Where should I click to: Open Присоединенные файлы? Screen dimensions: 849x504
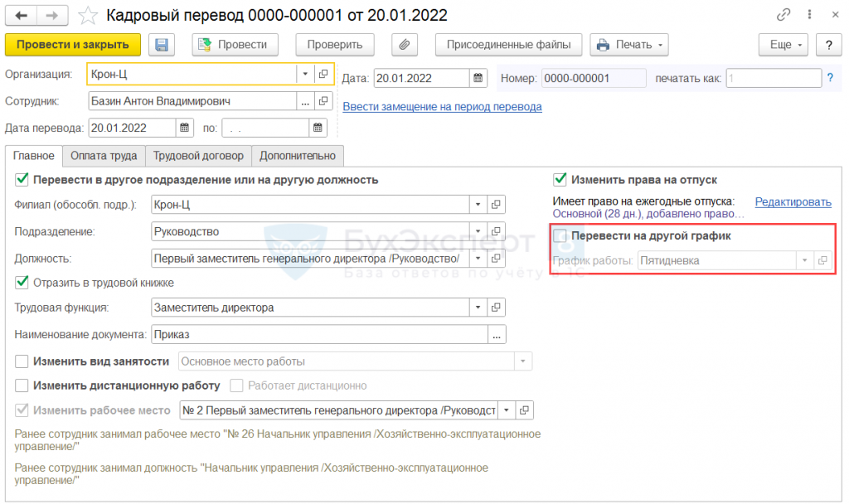pyautogui.click(x=508, y=45)
